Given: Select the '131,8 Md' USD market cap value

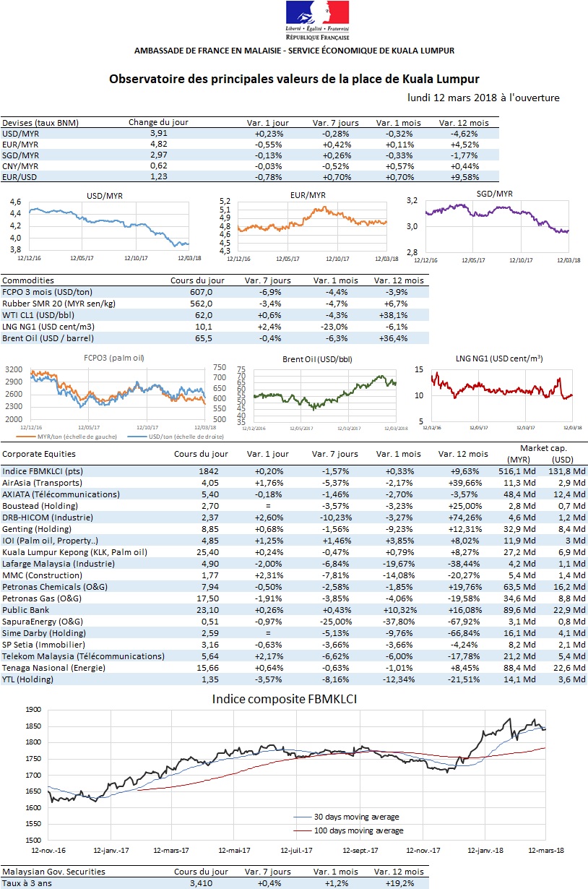Looking at the screenshot, I should pos(566,471).
